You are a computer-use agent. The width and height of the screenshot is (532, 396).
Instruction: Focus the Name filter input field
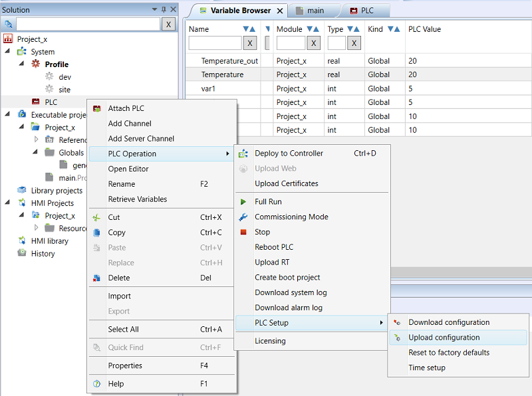(215, 43)
